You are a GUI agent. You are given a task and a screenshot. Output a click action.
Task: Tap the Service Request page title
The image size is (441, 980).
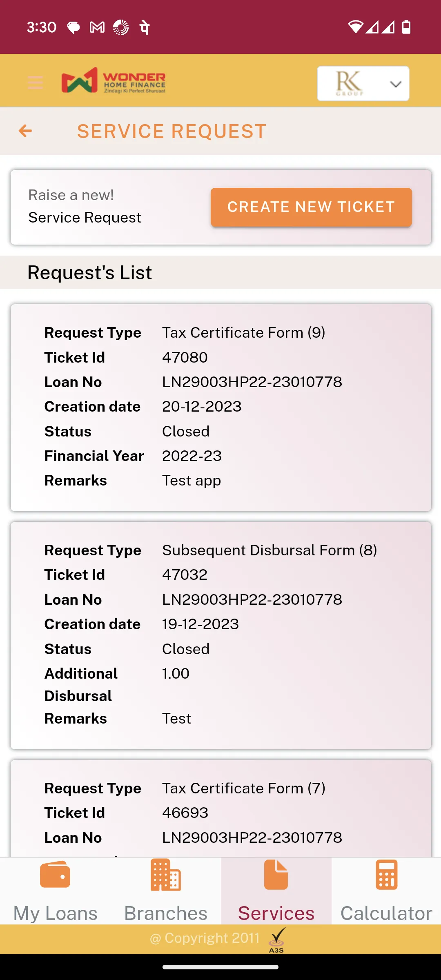tap(171, 131)
